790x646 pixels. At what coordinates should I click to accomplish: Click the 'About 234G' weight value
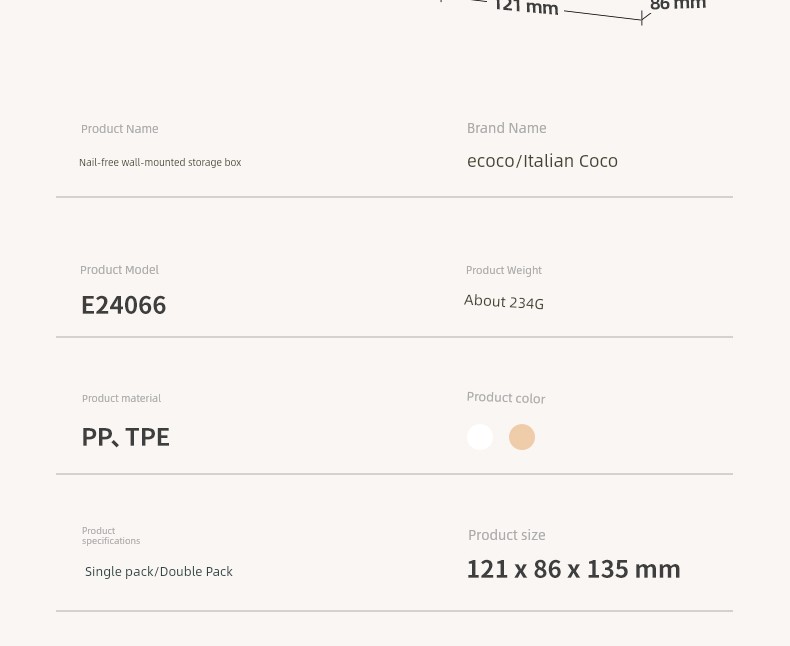point(504,301)
